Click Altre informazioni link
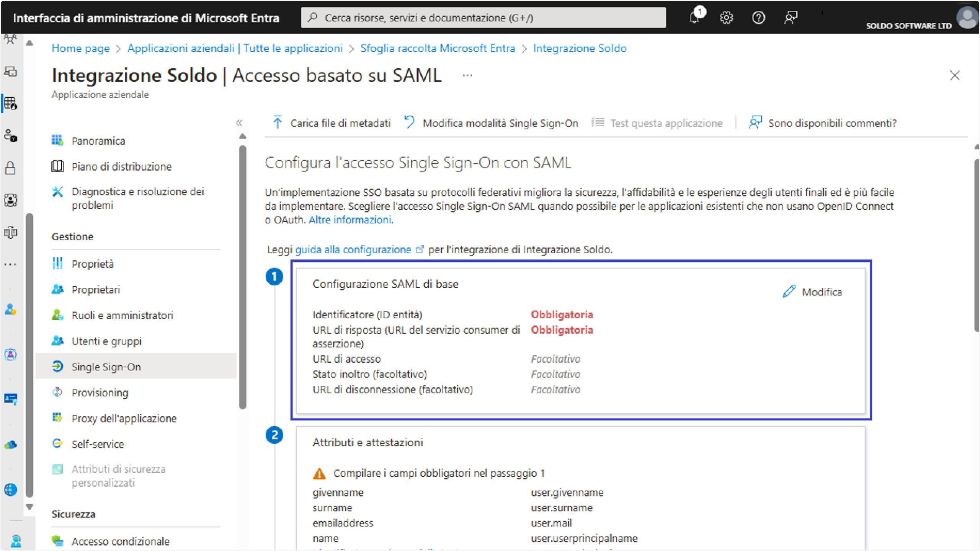Screen dimensions: 980x551 (351, 220)
